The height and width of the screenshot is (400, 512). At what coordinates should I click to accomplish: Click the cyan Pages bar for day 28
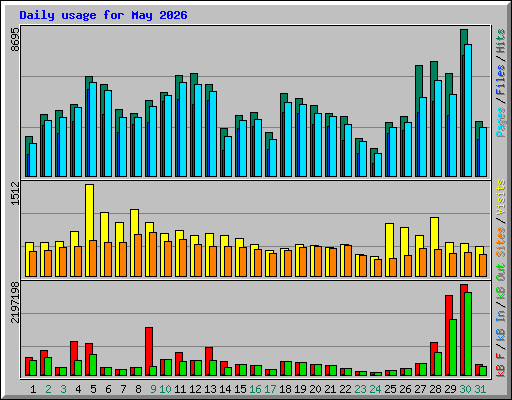coord(438,128)
